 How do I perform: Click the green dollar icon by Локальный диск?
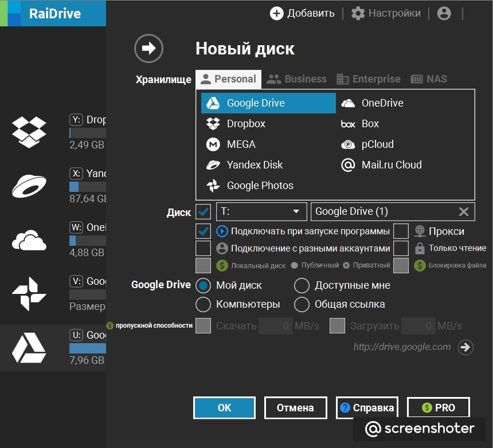[x=222, y=265]
